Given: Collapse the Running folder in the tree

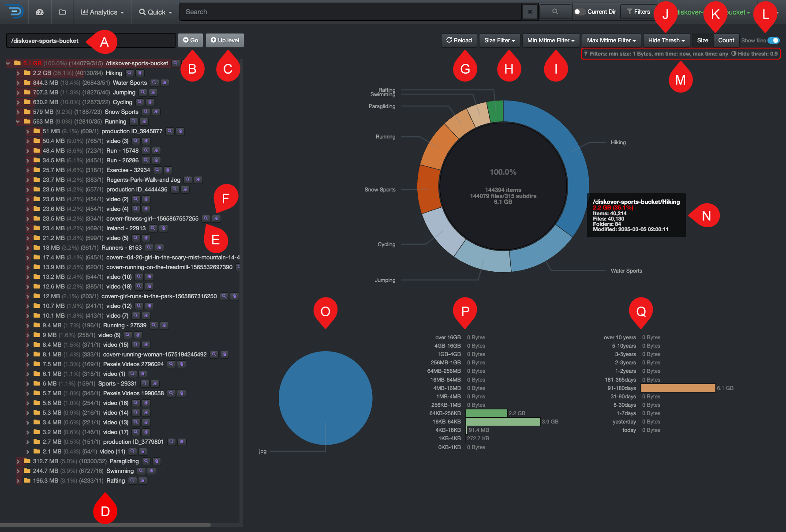Looking at the screenshot, I should click(x=17, y=121).
